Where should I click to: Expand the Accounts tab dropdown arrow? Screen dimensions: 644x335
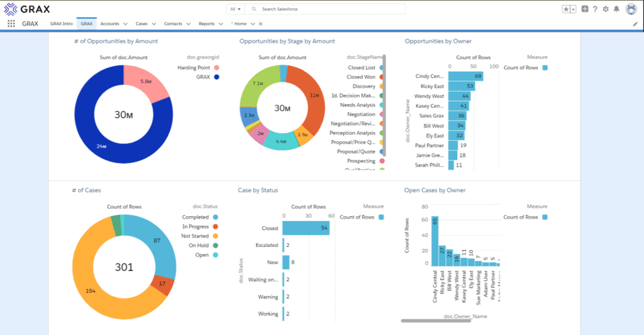125,24
